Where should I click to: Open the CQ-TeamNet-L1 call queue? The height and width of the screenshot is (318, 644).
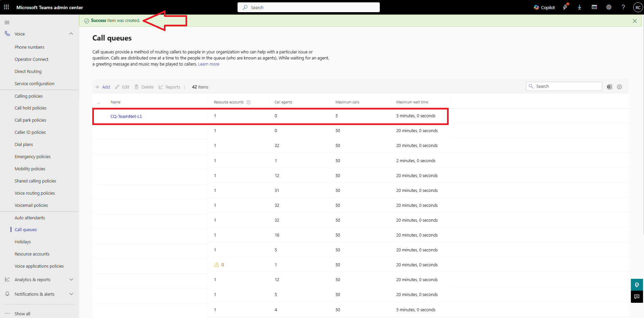coord(126,117)
